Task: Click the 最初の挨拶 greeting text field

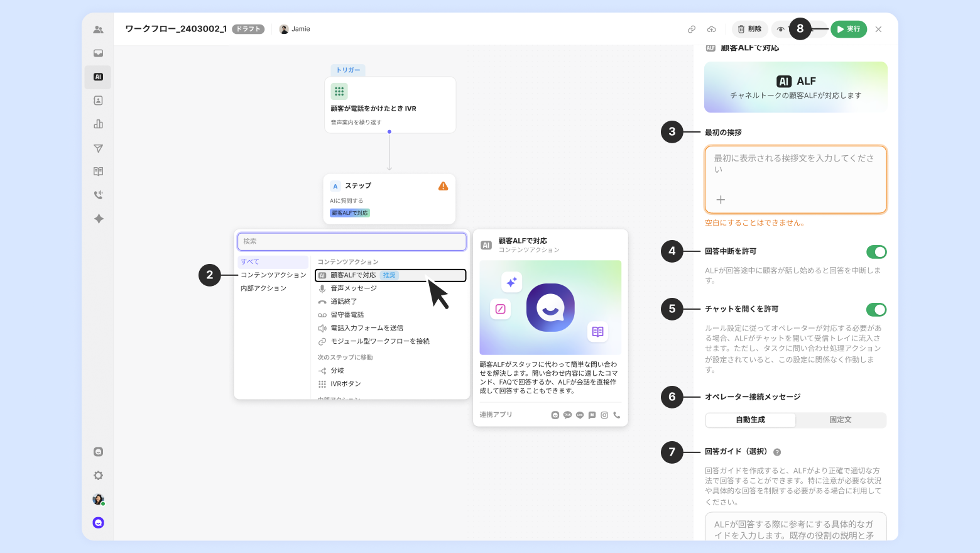Action: [x=795, y=180]
